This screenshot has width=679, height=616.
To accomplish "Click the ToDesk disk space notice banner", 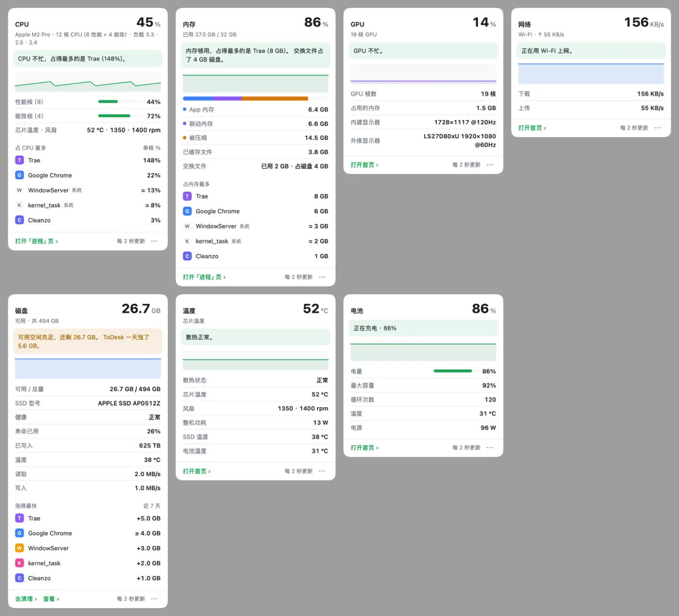I will click(88, 342).
